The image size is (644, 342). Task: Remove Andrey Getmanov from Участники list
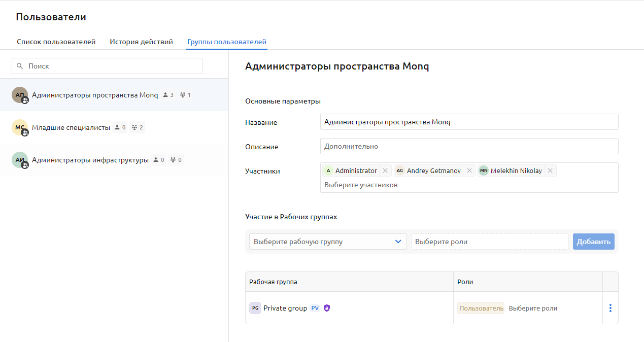[469, 170]
